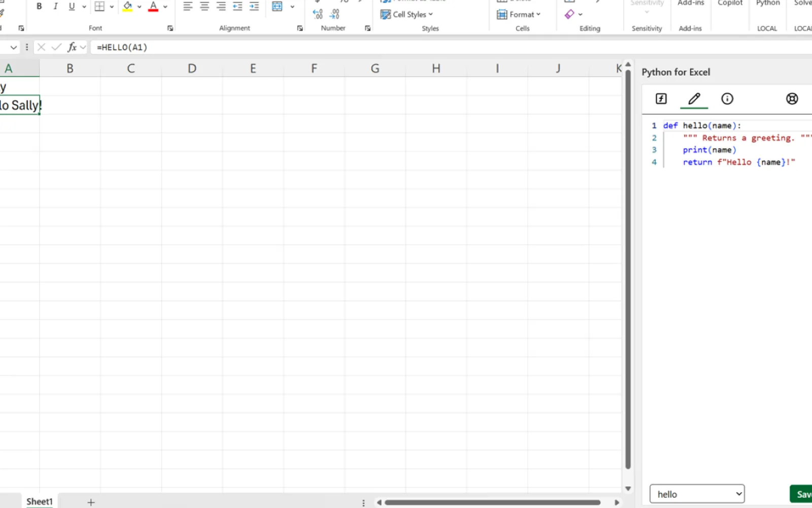Screen dimensions: 812x508
Task: Toggle bold formatting
Action: (39, 7)
